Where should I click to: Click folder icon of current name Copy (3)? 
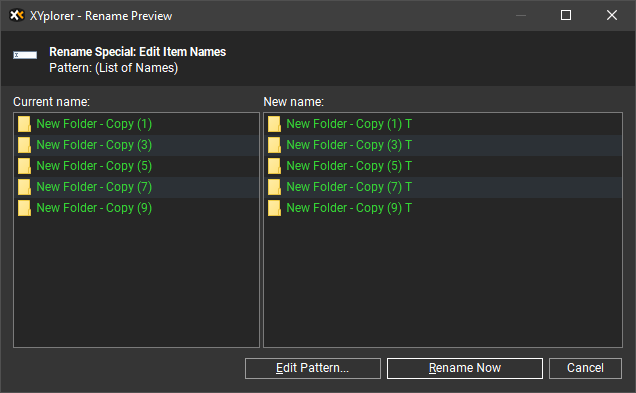click(24, 145)
